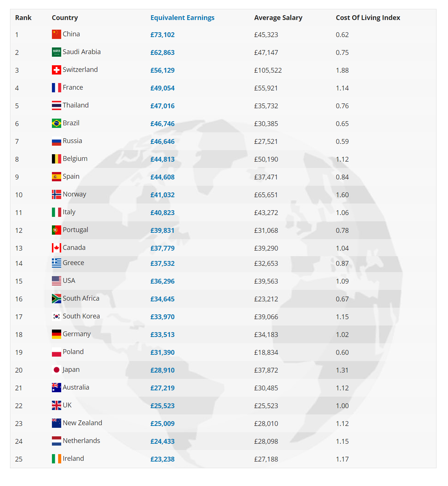Click the Netherlands flag icon
Viewport: 448px width, 486px height.
coord(56,441)
